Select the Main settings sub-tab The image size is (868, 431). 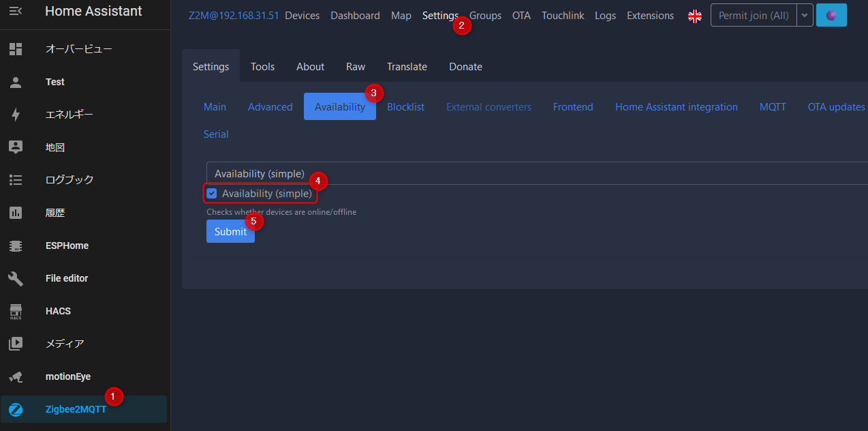215,106
